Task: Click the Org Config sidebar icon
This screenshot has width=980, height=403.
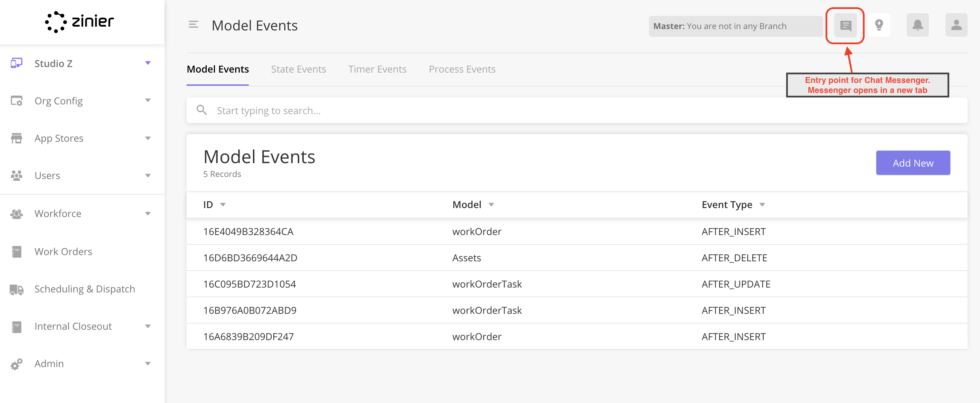Action: click(16, 101)
